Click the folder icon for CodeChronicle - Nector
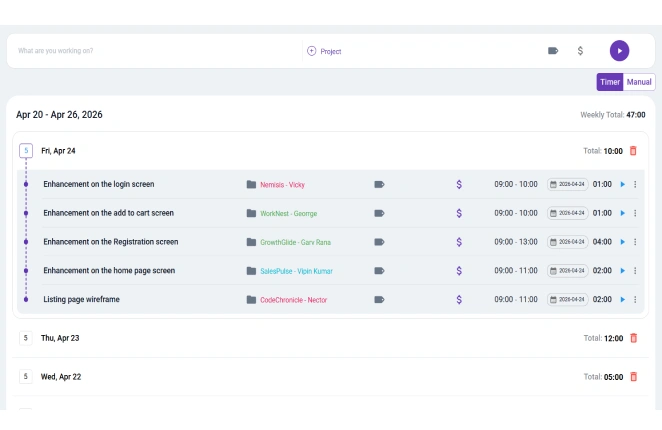 click(x=251, y=299)
